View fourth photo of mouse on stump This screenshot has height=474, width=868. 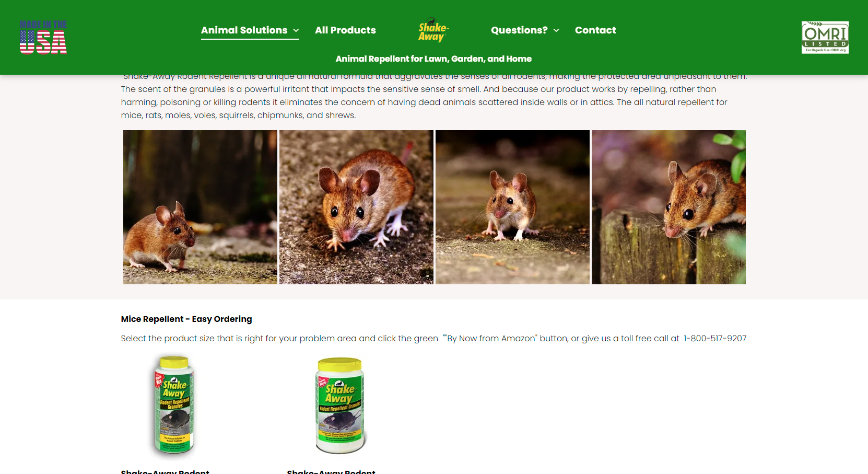668,207
